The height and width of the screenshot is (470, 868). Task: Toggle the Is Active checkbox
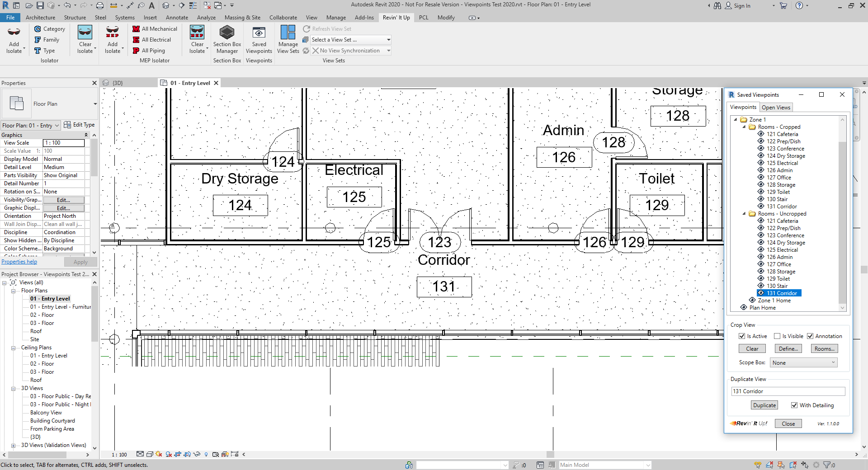click(742, 336)
